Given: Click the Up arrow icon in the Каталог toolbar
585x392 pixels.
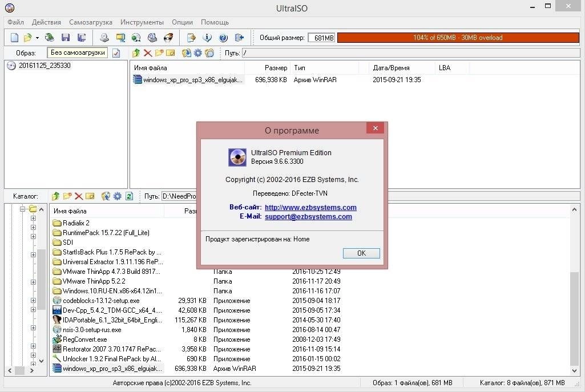Looking at the screenshot, I should tap(55, 196).
